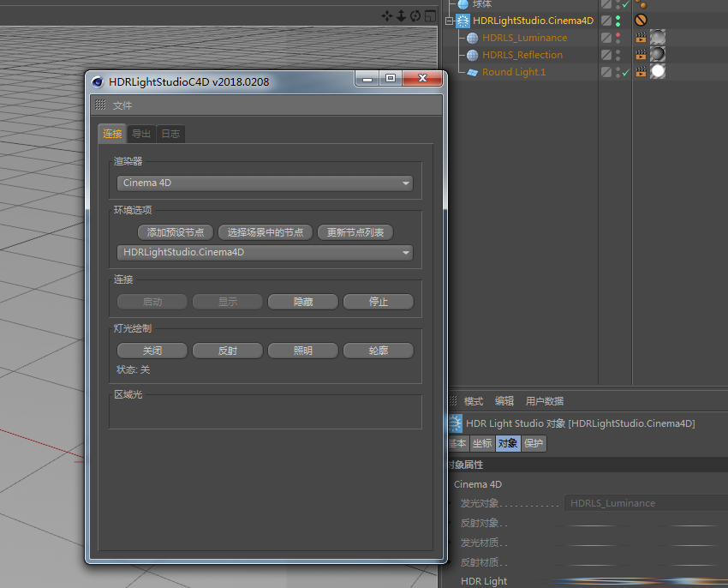728x588 pixels.
Task: Click attribute manager grip icon beside 模式
Action: 453,400
